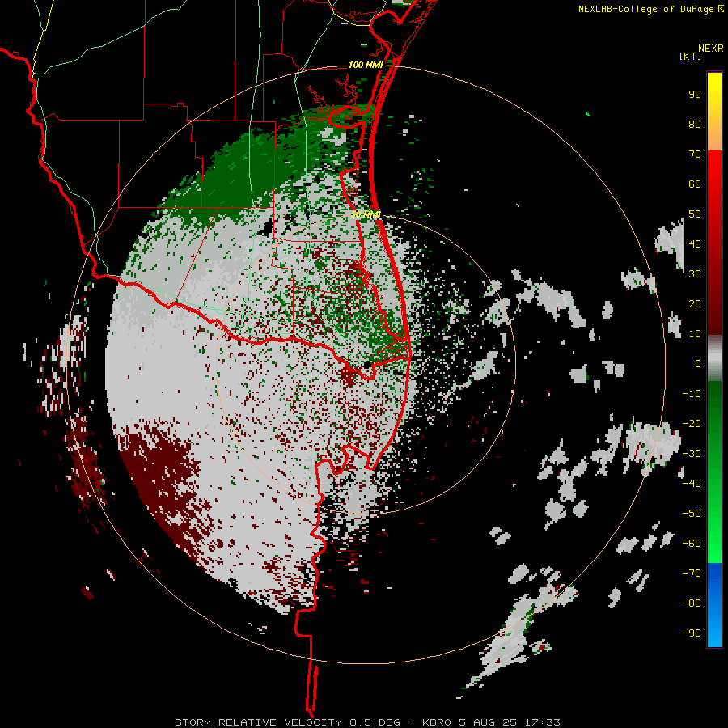The image size is (728, 728).
Task: Click the -60 knot scale value
Action: [x=692, y=544]
